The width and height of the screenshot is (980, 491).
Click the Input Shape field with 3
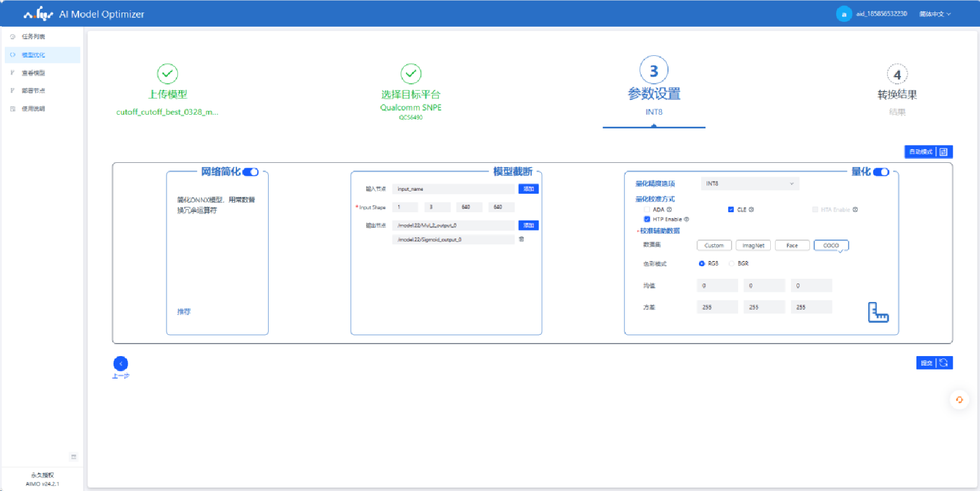[437, 207]
